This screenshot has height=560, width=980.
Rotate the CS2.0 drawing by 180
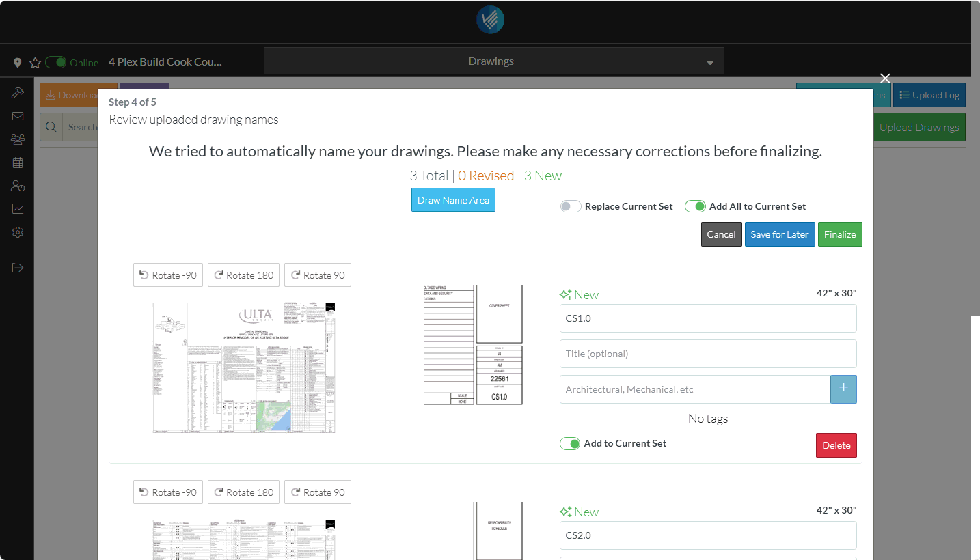(x=243, y=492)
